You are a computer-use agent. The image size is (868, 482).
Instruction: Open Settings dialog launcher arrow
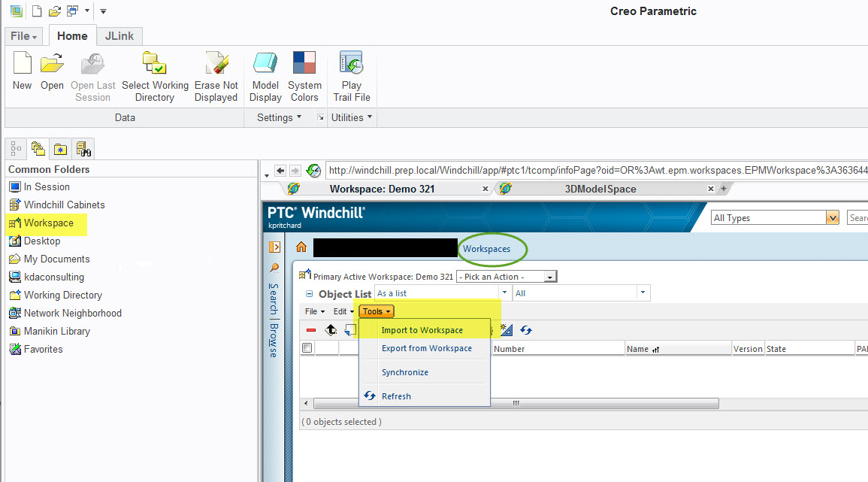[320, 117]
